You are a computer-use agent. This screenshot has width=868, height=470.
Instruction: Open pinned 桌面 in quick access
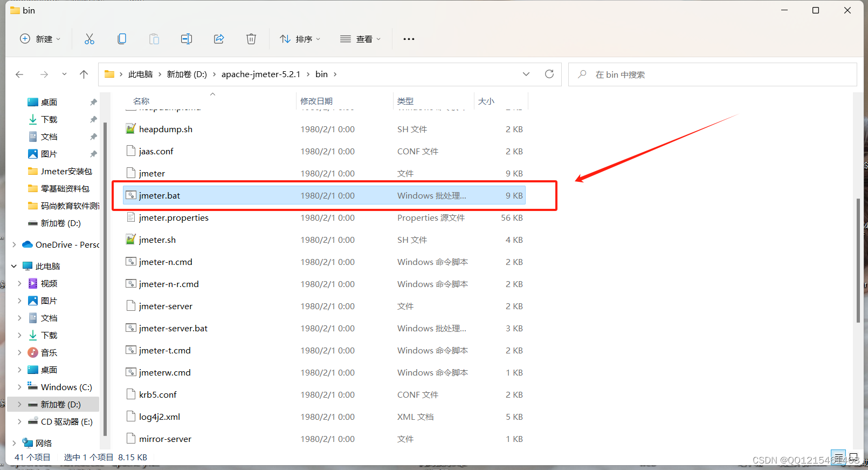click(x=49, y=102)
